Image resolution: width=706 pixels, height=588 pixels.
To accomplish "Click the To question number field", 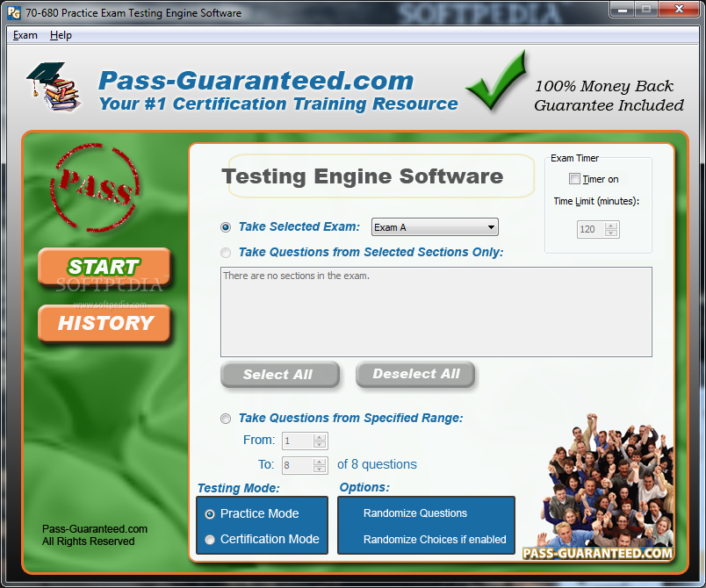I will coord(298,465).
